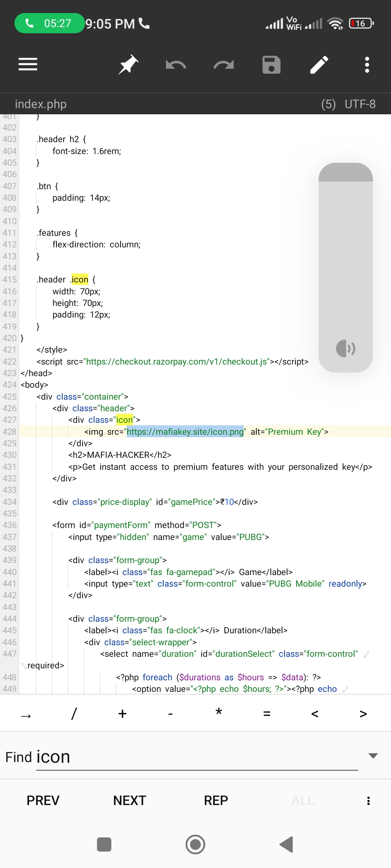
Task: Tap the durationSelect select tag line
Action: (229, 654)
